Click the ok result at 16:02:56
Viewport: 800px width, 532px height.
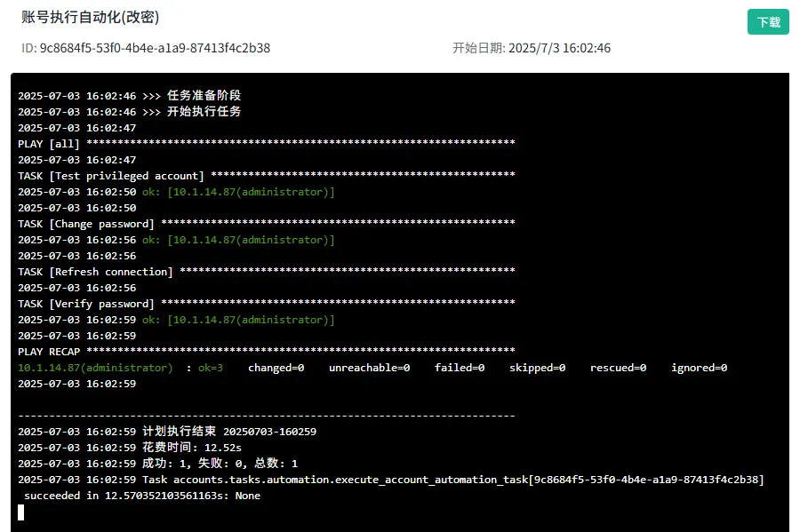pyautogui.click(x=238, y=240)
